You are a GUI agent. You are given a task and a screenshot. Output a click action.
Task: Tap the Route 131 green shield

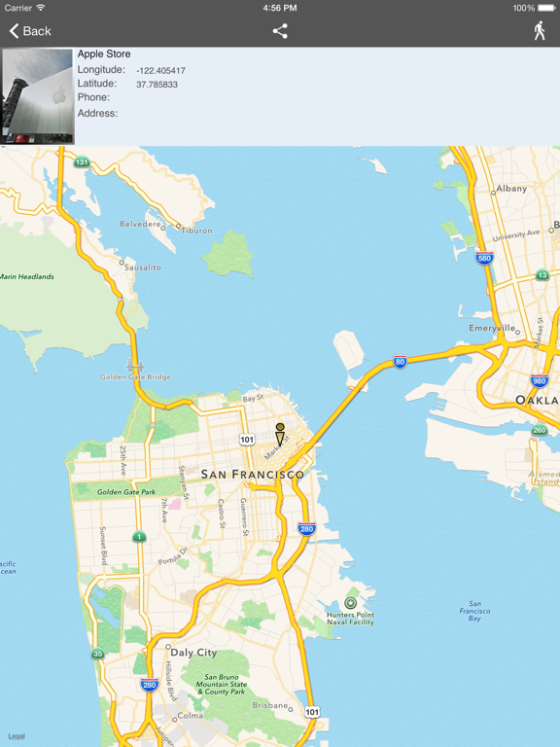click(x=82, y=162)
